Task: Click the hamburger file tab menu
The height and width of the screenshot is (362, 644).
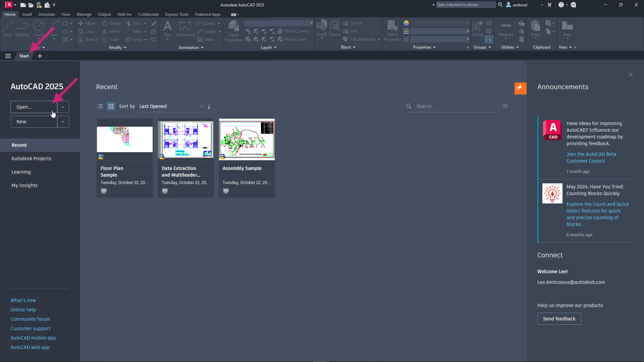Action: (x=8, y=56)
